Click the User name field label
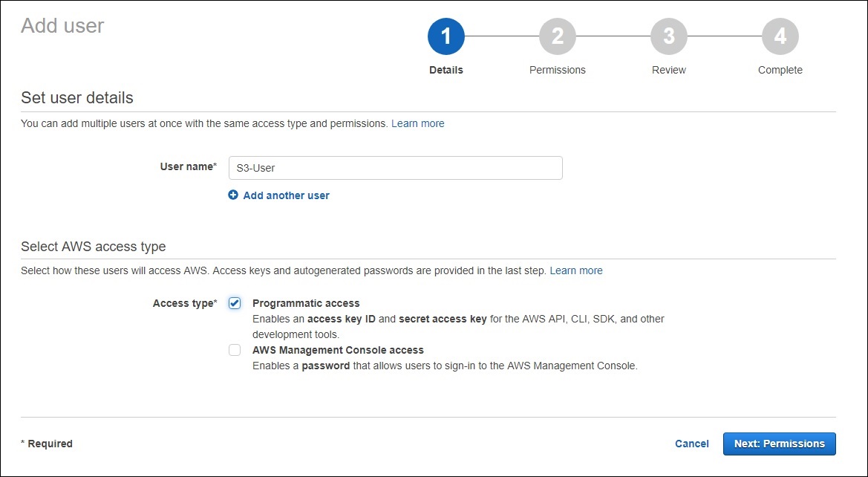 pyautogui.click(x=187, y=167)
